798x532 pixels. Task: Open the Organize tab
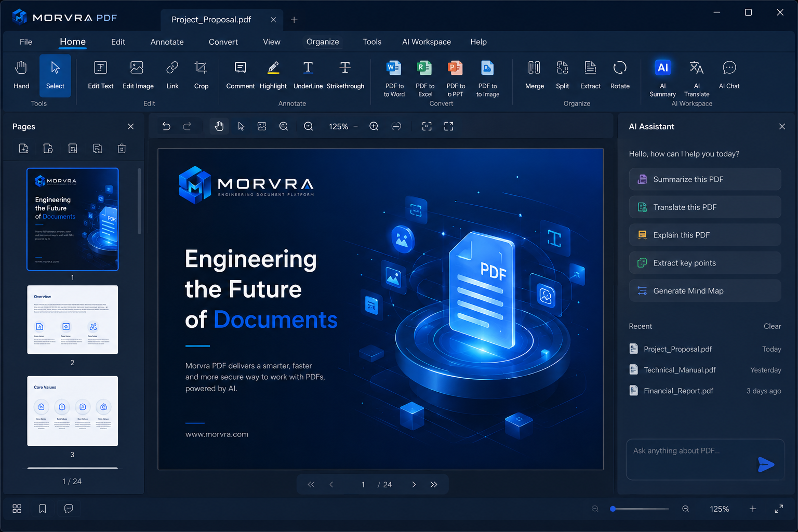pos(323,42)
